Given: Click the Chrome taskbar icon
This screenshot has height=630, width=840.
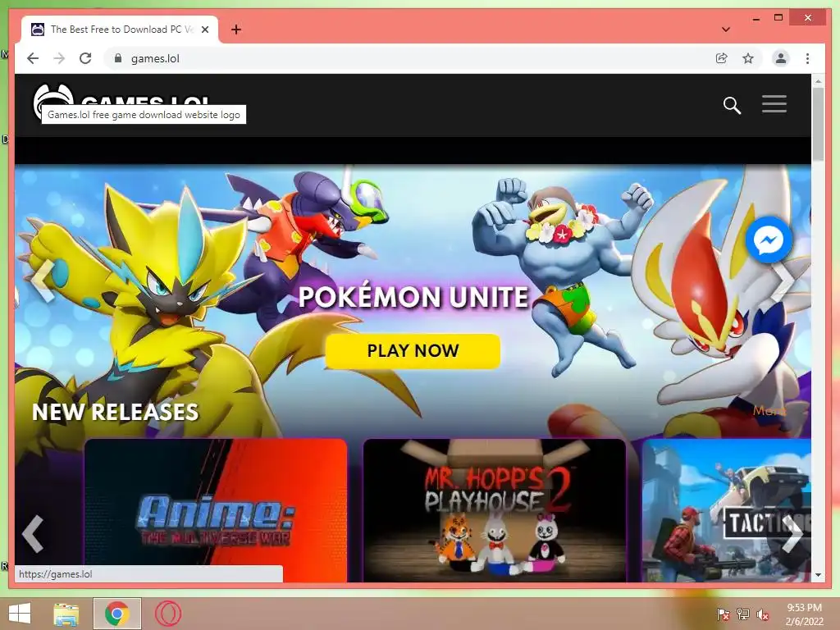Looking at the screenshot, I should click(117, 614).
